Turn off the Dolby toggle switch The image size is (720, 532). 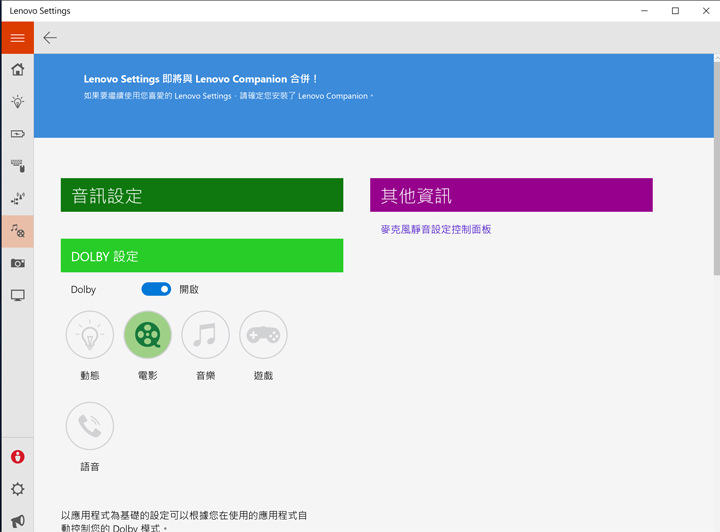click(156, 289)
